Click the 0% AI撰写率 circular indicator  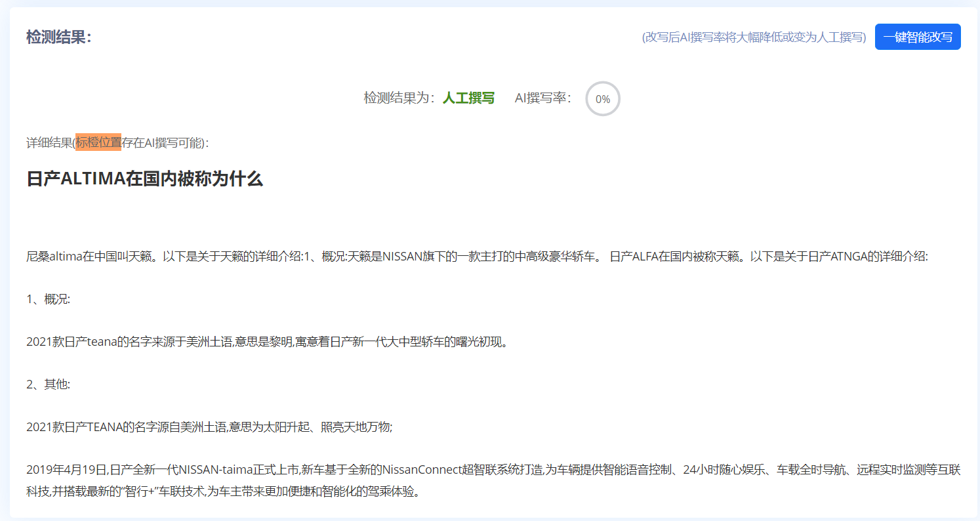(603, 99)
